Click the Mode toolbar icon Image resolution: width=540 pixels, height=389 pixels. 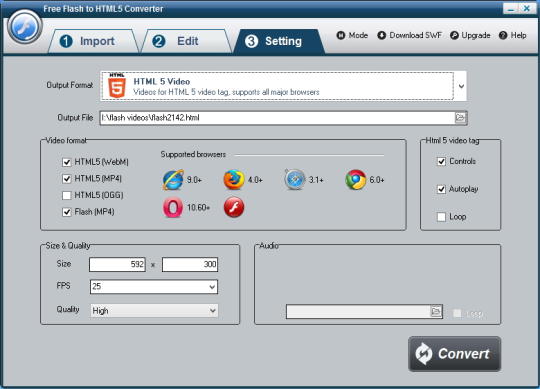pos(341,35)
